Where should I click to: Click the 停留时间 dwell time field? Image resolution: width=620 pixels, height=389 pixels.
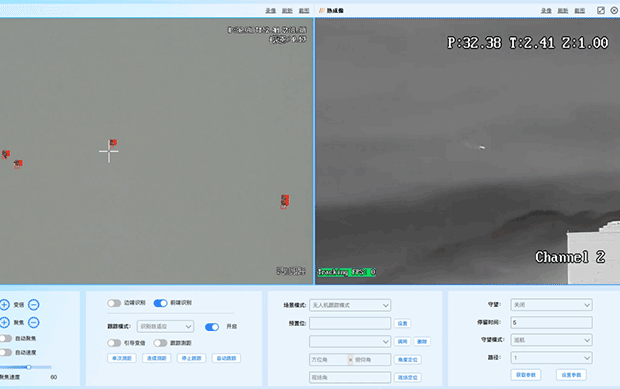click(551, 323)
